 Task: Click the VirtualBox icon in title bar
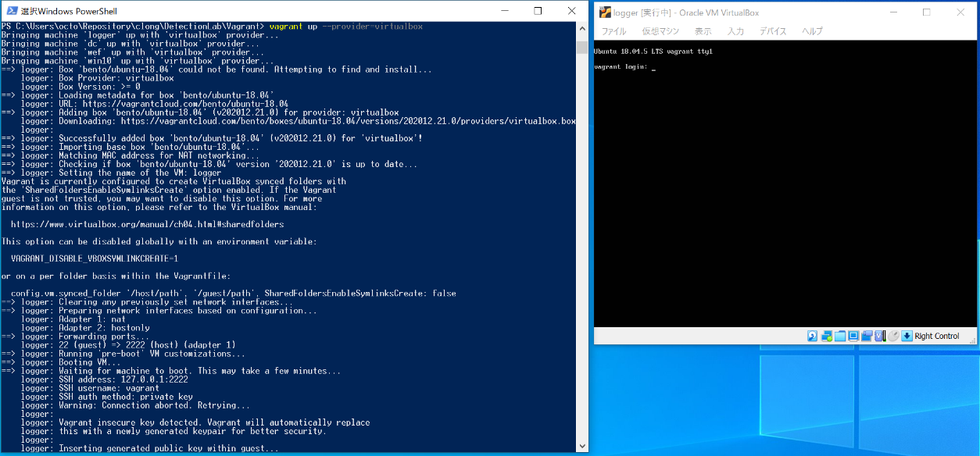coord(605,12)
